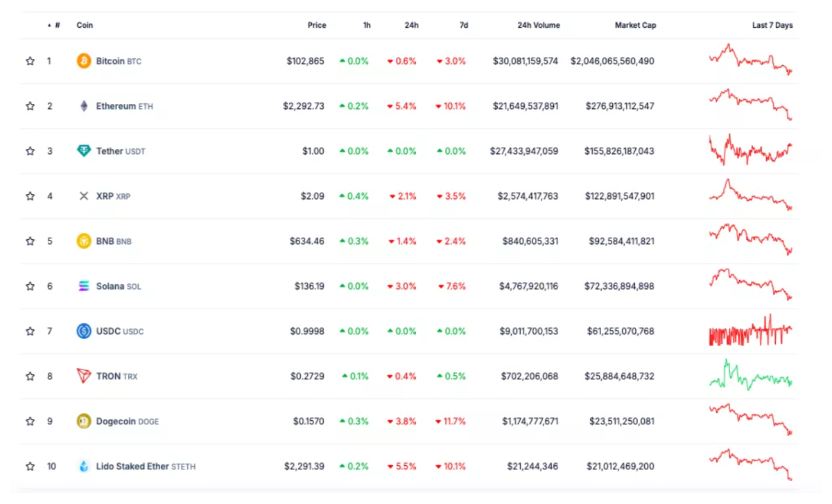Sort by the 24h Volume column header
The image size is (832, 504).
tap(539, 25)
